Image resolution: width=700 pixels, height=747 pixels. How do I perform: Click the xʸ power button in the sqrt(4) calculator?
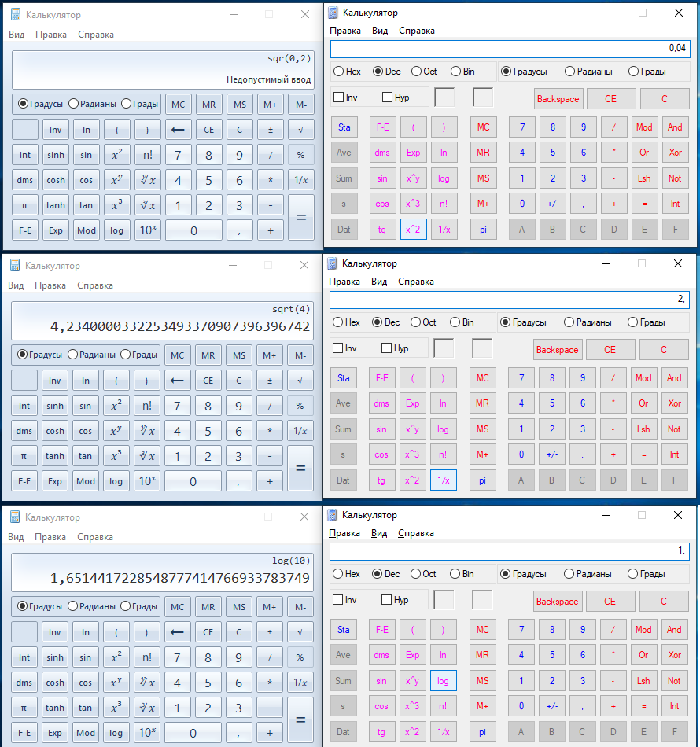coord(116,431)
